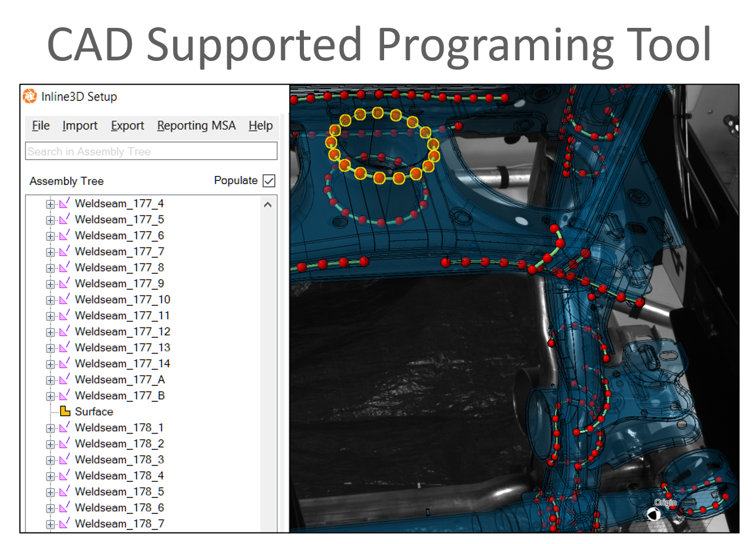Expand the Weldseam_178_5 tree node

pyautogui.click(x=51, y=492)
